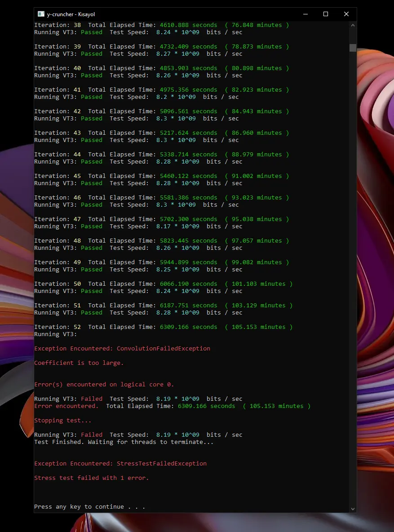Click 'Stress test failed with 1 error.'
394x532 pixels.
coord(92,478)
